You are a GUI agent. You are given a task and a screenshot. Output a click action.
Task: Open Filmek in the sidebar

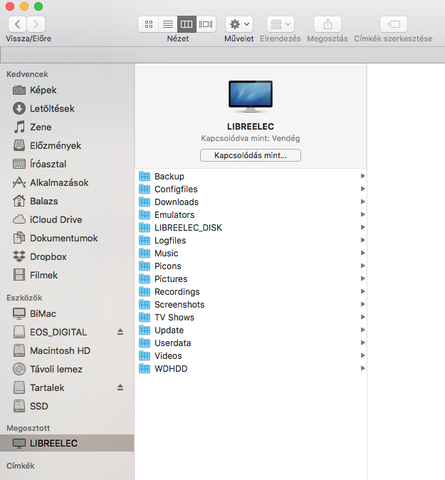click(x=67, y=275)
